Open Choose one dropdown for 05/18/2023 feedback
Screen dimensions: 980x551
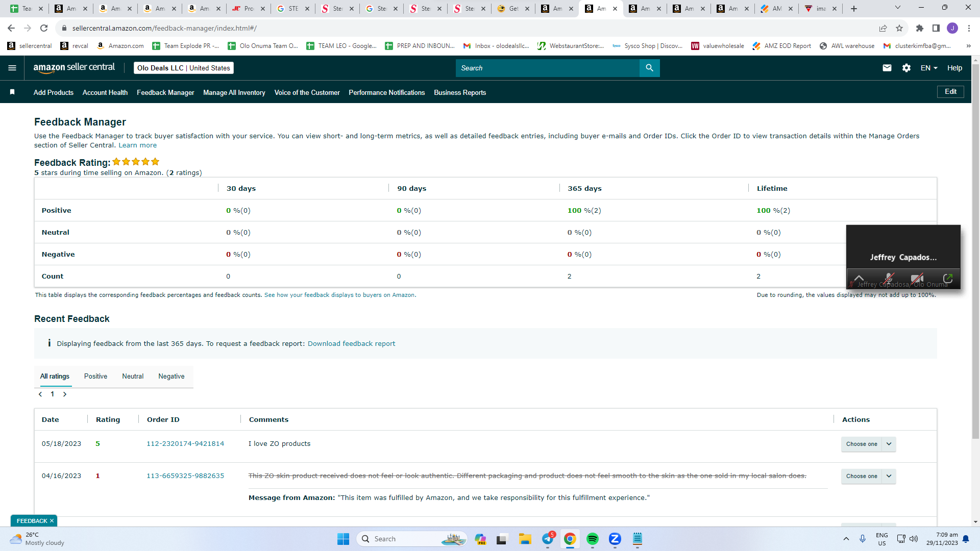click(868, 444)
